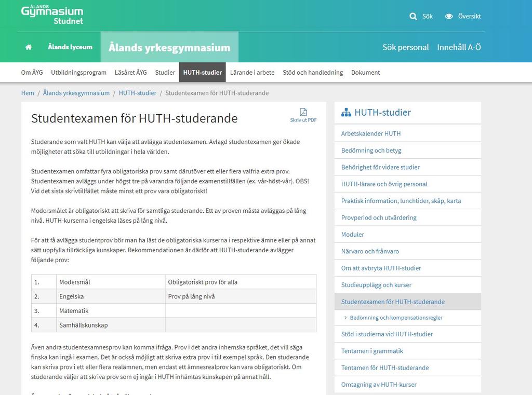Open Bedömning och kompensationsregler sub-link
The image size is (532, 395).
click(x=396, y=318)
